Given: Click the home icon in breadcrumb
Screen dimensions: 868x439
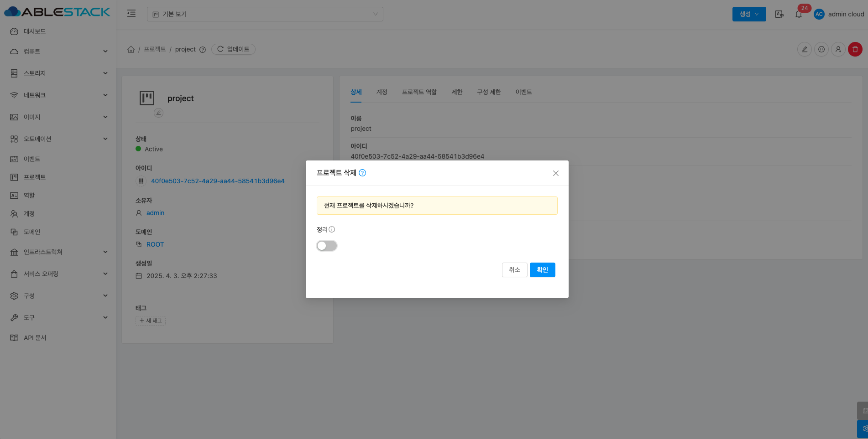Looking at the screenshot, I should (131, 49).
